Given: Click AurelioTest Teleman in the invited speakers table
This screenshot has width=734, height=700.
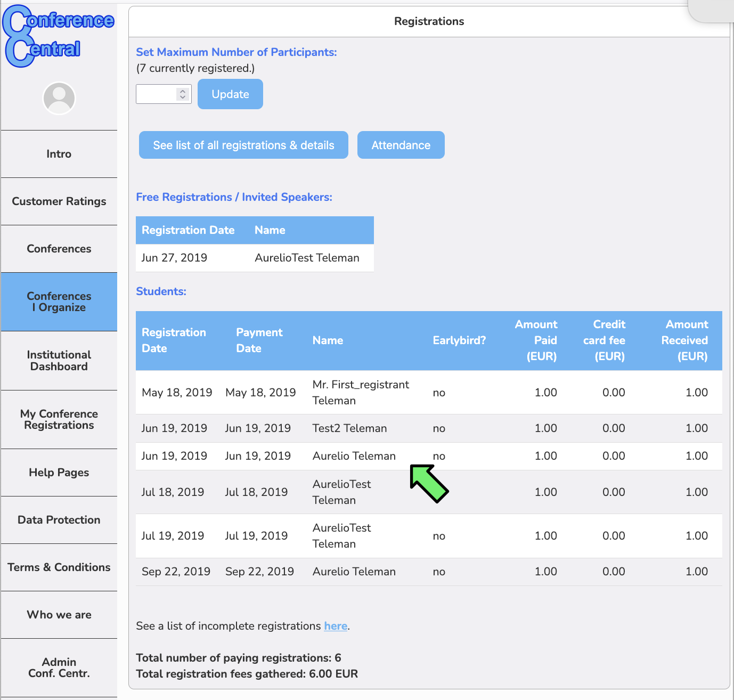Looking at the screenshot, I should (307, 258).
